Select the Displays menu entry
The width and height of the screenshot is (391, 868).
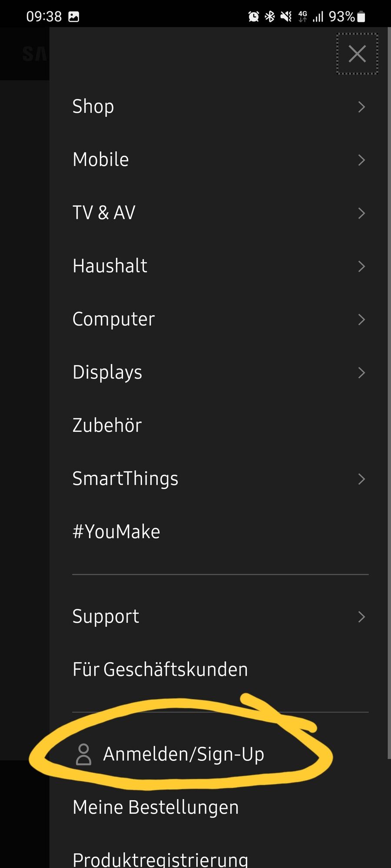point(220,372)
